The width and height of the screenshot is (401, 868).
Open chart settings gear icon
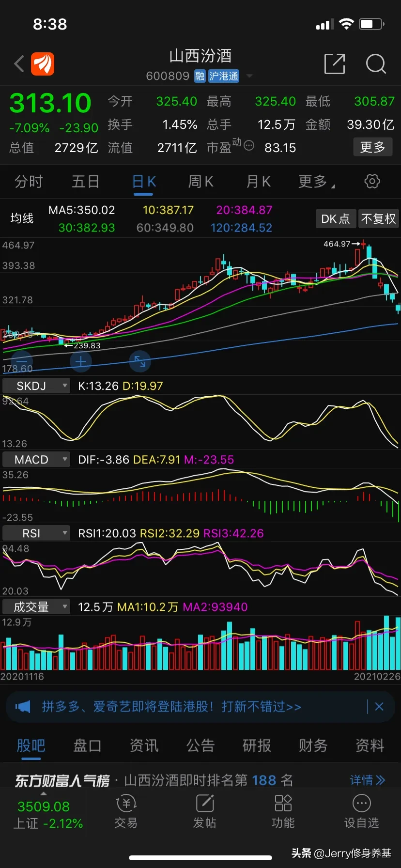click(372, 181)
